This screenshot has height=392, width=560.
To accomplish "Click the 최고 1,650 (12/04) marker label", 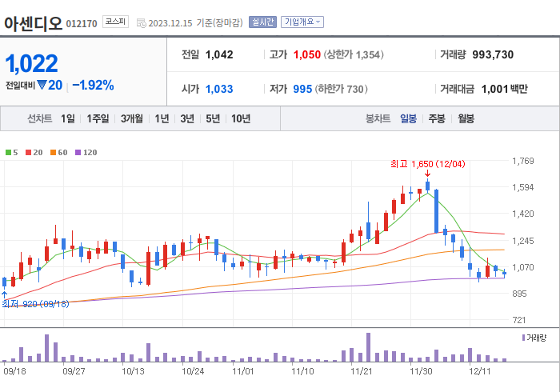I will (427, 164).
